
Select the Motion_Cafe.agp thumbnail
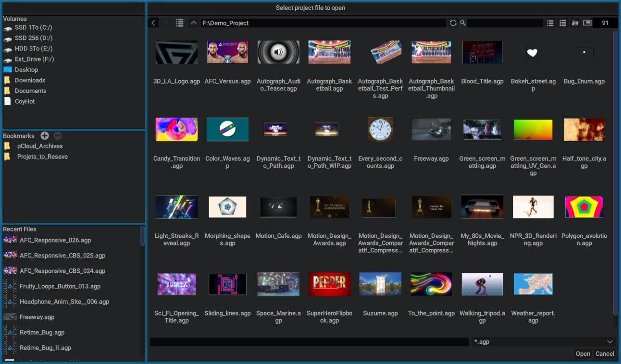click(278, 207)
